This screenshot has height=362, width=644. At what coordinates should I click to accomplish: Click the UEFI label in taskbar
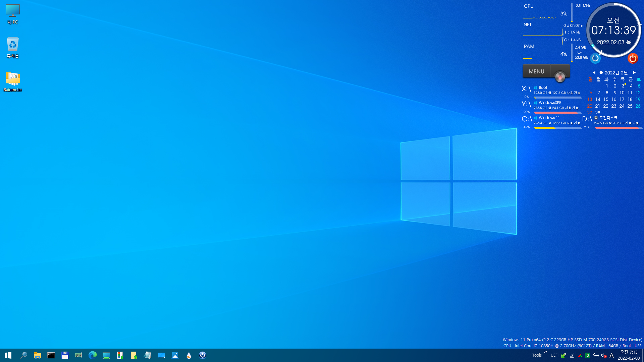(554, 355)
